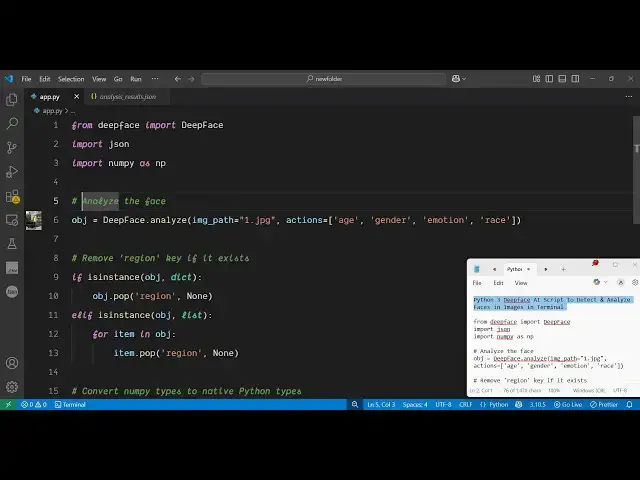Open the Search view in the activity bar
This screenshot has width=640, height=480.
pyautogui.click(x=12, y=123)
